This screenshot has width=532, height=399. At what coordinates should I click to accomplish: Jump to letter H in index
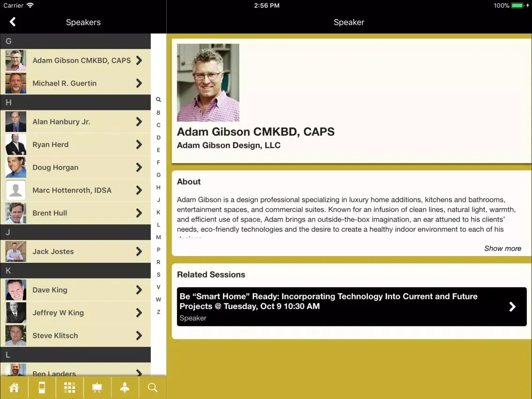click(x=158, y=187)
